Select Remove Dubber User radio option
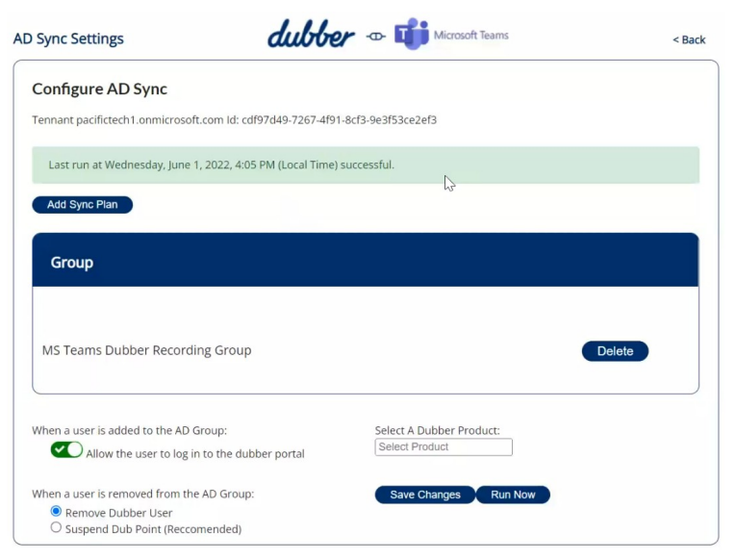 (x=56, y=511)
